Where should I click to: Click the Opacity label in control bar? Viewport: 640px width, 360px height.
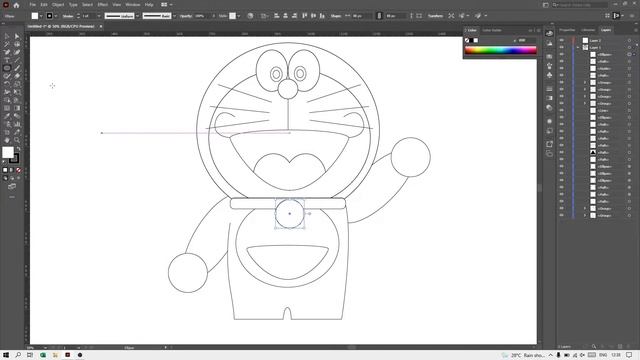[186, 16]
